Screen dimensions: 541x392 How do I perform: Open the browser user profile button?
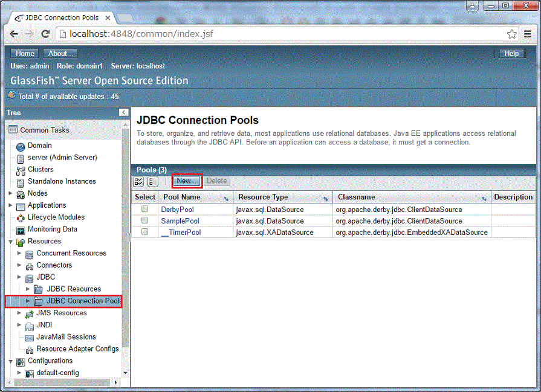point(472,6)
